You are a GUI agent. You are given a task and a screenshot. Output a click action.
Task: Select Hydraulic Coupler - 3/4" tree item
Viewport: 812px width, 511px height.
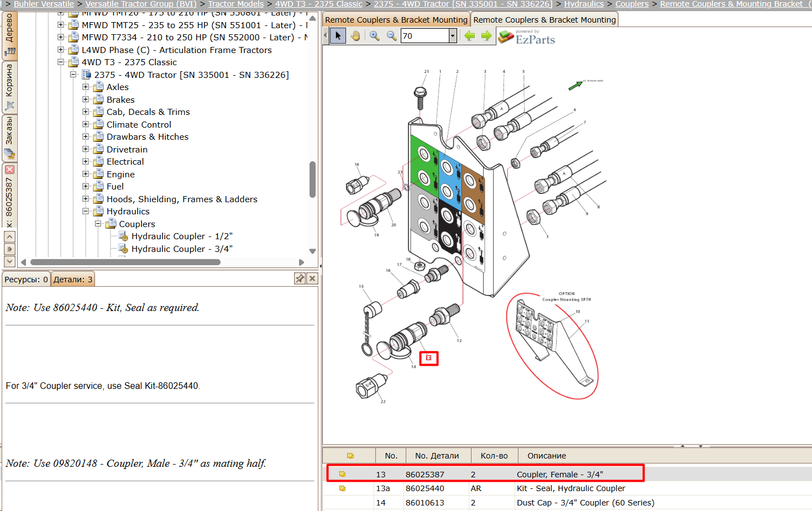(x=182, y=249)
